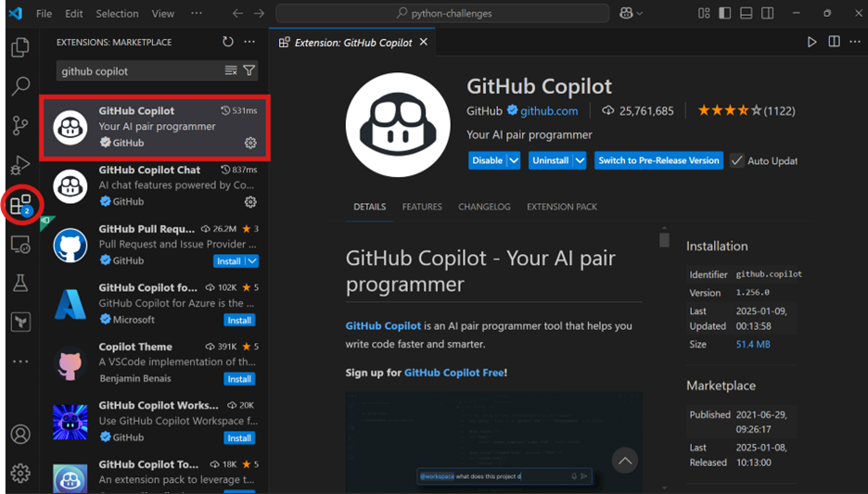Open manage gear for GitHub Copilot
The width and height of the screenshot is (868, 494).
point(250,143)
